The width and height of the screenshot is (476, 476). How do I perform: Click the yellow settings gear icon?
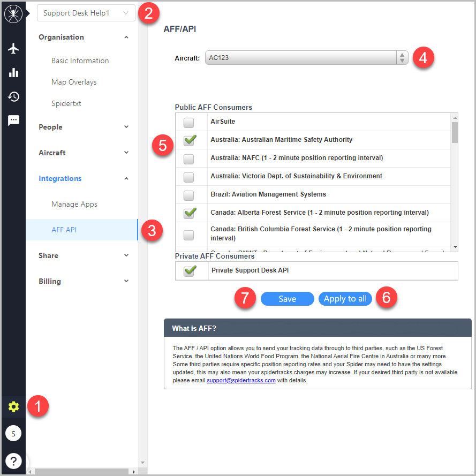14,407
